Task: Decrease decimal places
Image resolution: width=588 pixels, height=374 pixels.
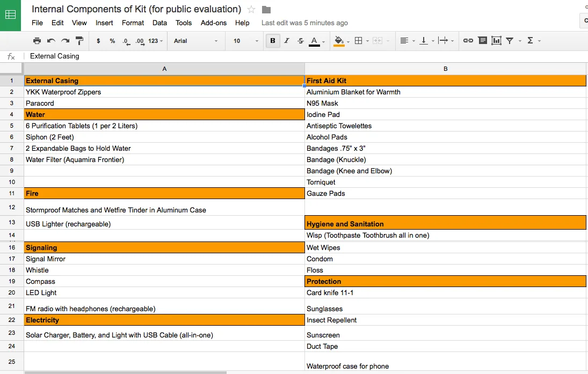Action: point(126,41)
